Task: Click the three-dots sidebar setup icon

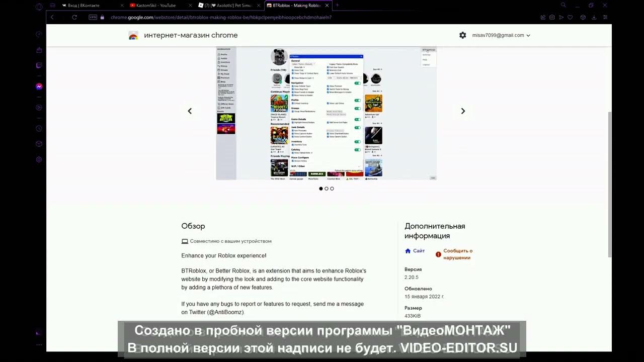Action: click(x=39, y=345)
